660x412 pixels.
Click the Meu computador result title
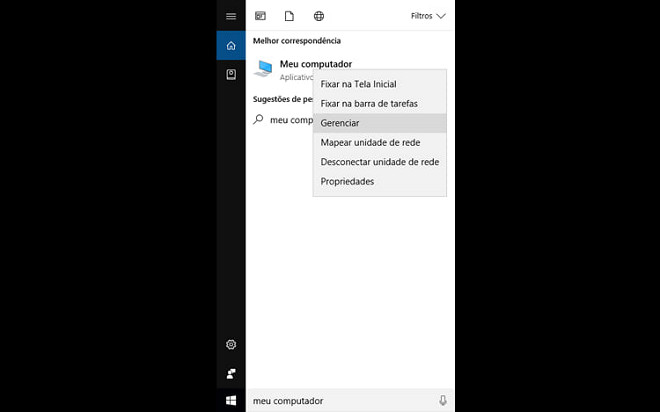(x=316, y=64)
